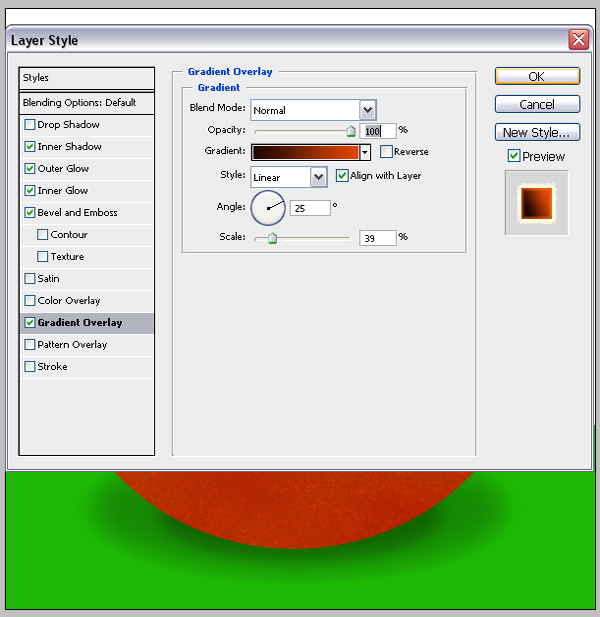
Task: Open gradient editor via gradient bar
Action: coord(306,152)
